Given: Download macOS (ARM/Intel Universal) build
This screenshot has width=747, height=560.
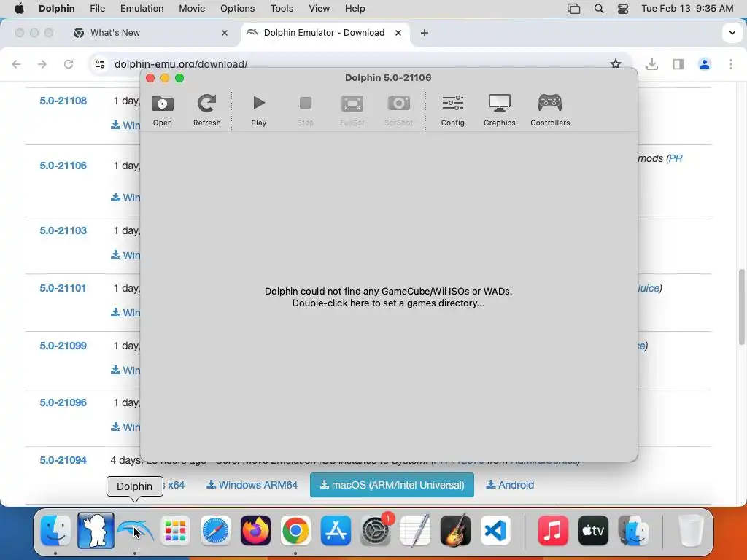Looking at the screenshot, I should (x=392, y=485).
